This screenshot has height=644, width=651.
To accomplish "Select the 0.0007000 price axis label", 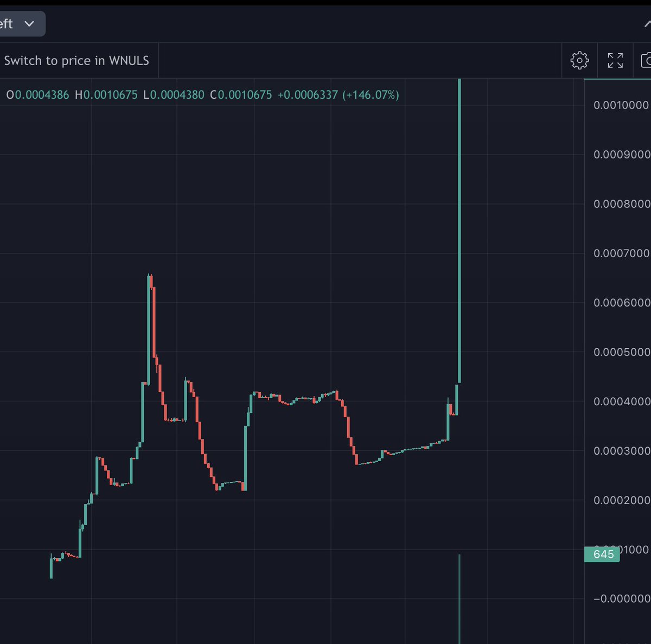I will (x=622, y=253).
